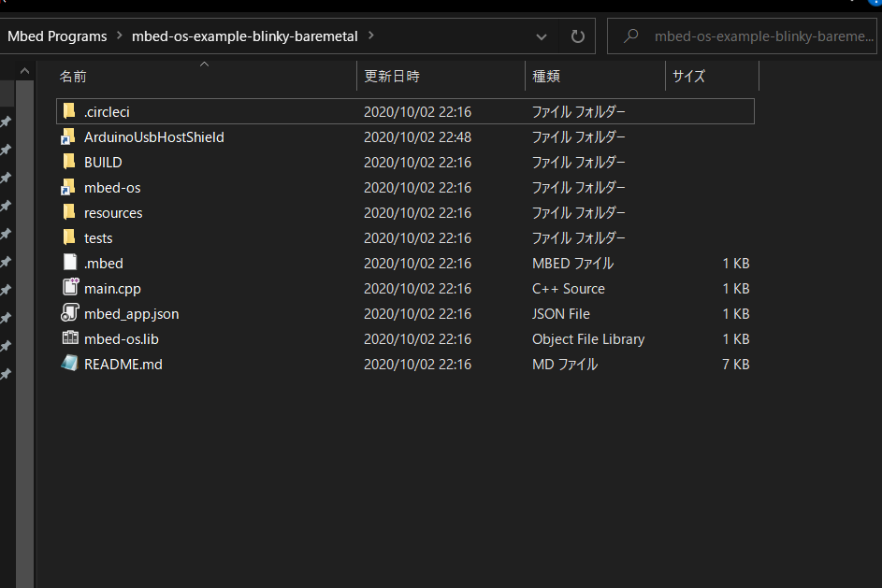Open the .mbed MBED file
Screen dimensions: 882x588
click(x=103, y=263)
